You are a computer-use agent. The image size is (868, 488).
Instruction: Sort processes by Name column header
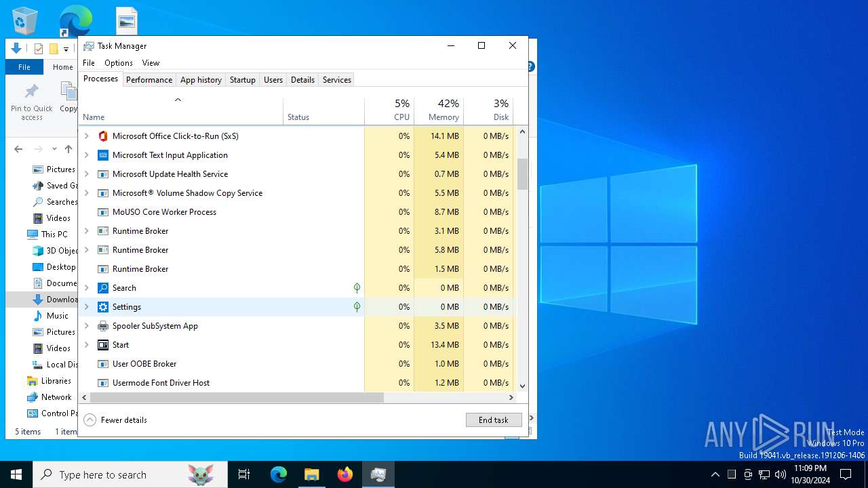click(181, 110)
